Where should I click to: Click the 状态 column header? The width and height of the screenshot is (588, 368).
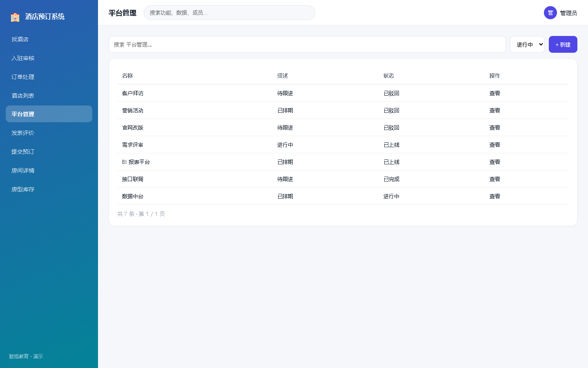pos(389,76)
